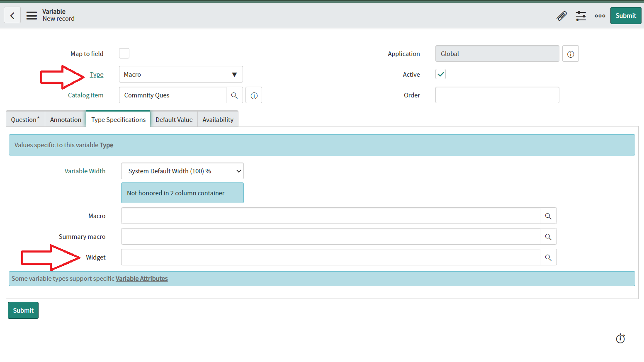Submit the new Variable record

tap(23, 310)
